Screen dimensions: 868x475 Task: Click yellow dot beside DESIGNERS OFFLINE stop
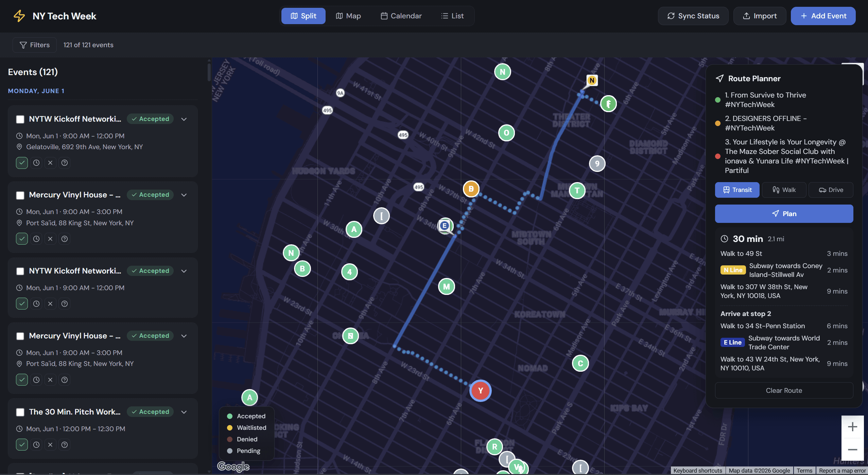pyautogui.click(x=718, y=123)
